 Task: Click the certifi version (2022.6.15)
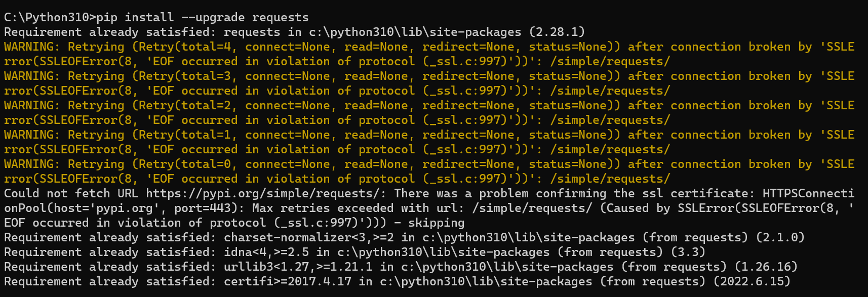(752, 282)
